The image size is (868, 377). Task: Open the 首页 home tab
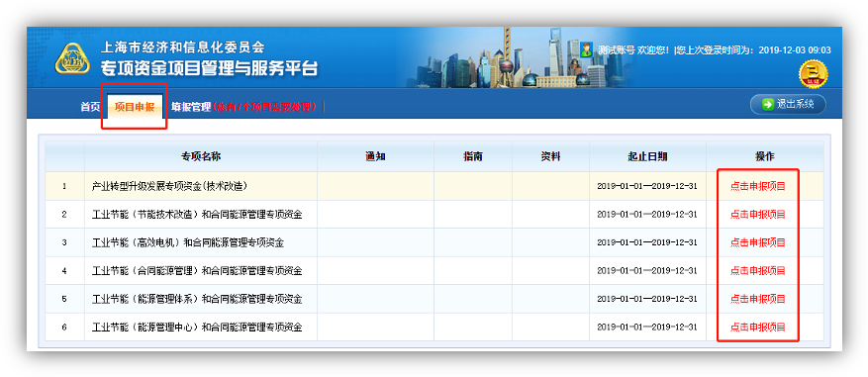tap(90, 107)
